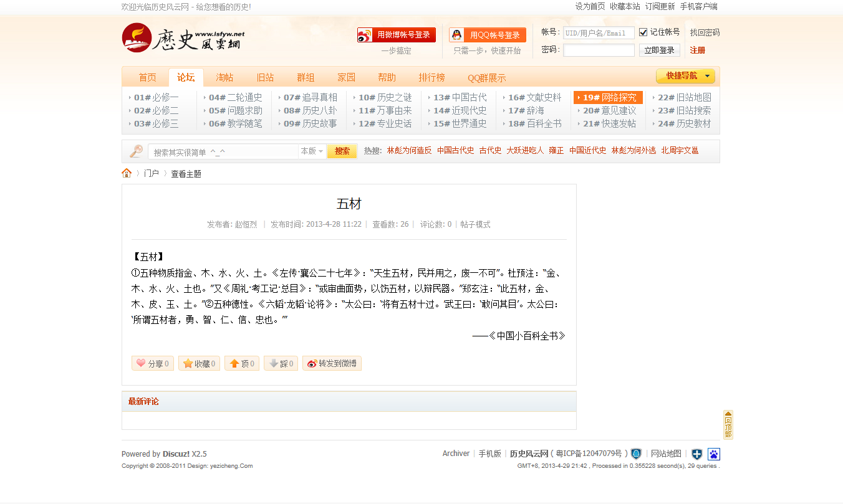
Task: Click the yellow 搜索 search button
Action: (x=342, y=151)
